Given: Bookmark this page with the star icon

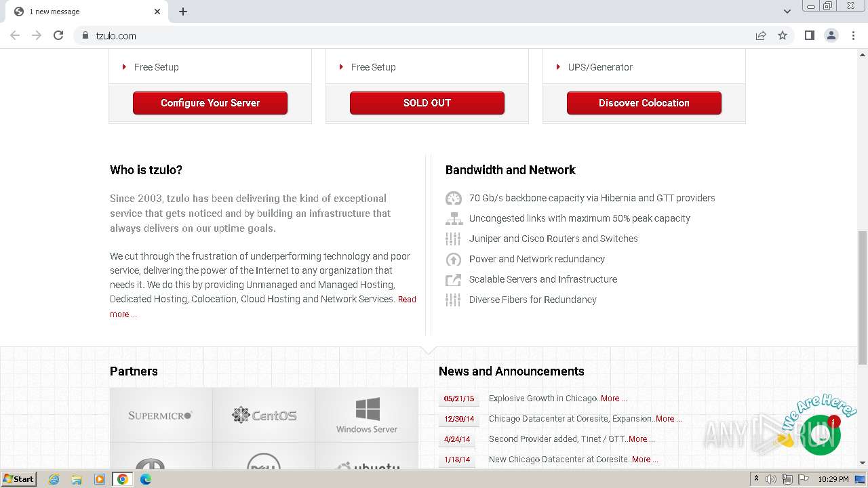Looking at the screenshot, I should pyautogui.click(x=783, y=35).
